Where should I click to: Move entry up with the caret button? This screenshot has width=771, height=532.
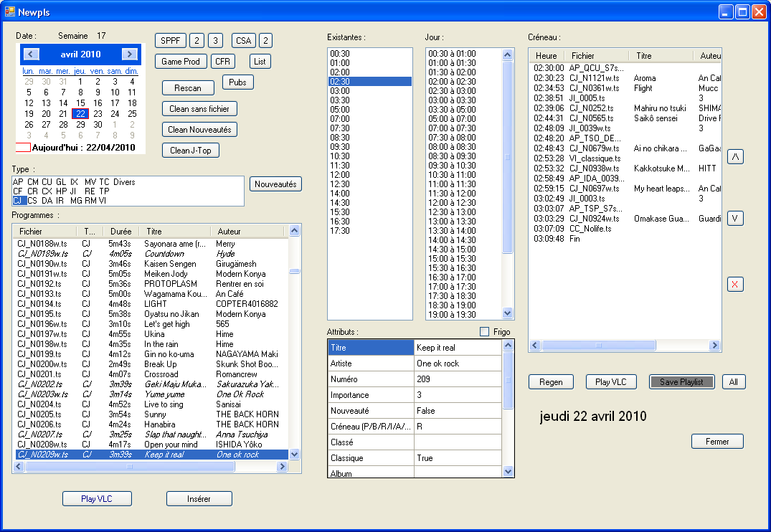(735, 158)
